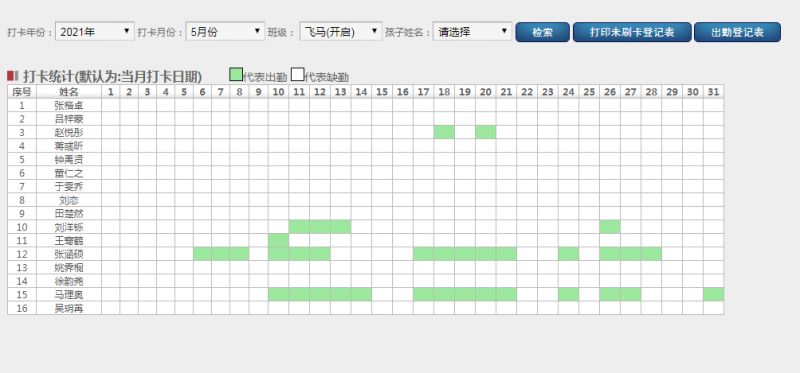The image size is (800, 373).
Task: Select day 31 column header
Action: click(x=713, y=92)
